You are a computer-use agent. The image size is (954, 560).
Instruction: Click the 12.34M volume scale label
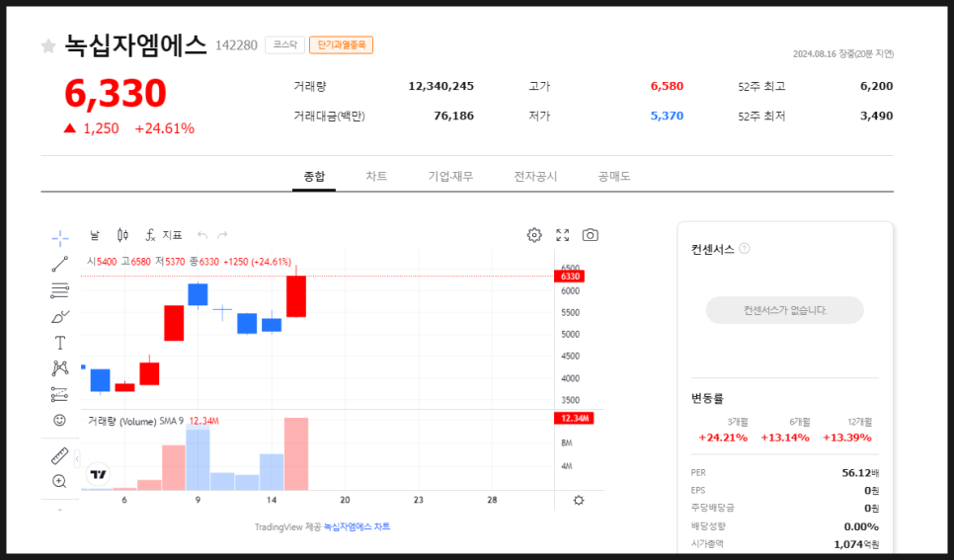coord(574,418)
